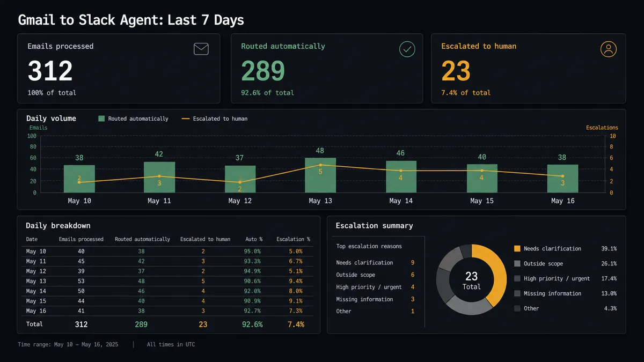Click the 'Total' row label in table

point(34,324)
